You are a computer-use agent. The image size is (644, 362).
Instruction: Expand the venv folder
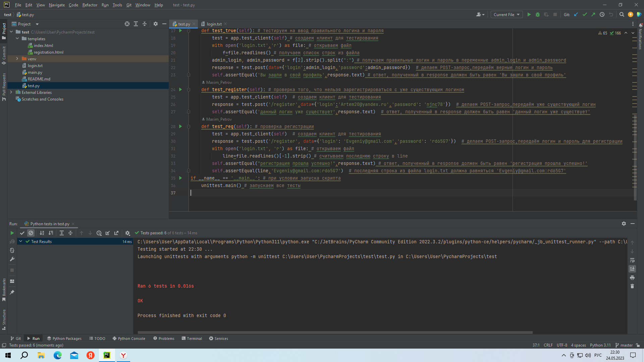click(x=17, y=59)
